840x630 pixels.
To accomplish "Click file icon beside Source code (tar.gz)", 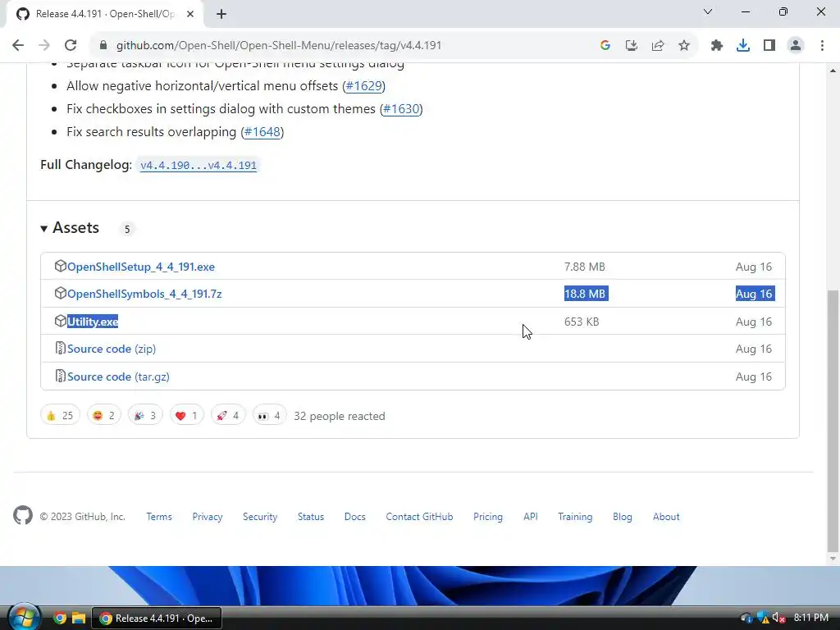I will [60, 376].
